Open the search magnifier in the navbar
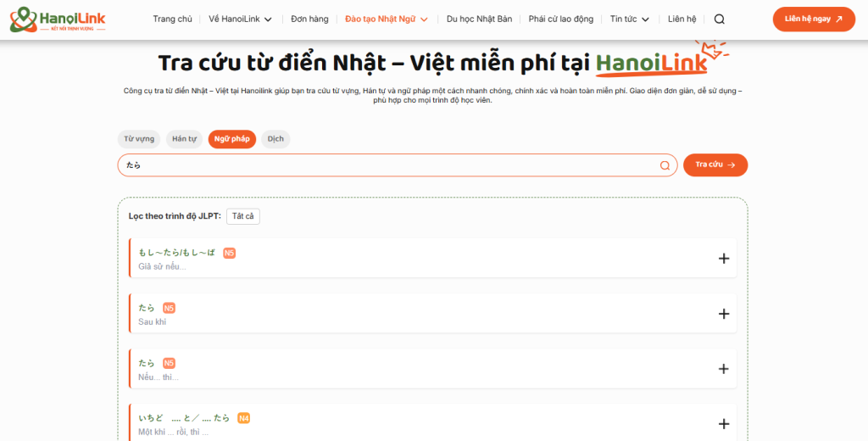The width and height of the screenshot is (868, 441). (719, 20)
